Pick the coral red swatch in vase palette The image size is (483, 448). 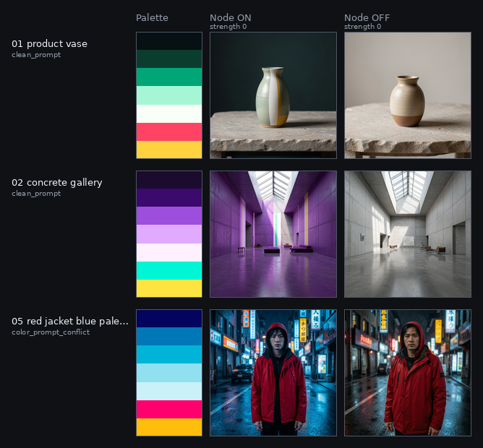[x=169, y=132]
